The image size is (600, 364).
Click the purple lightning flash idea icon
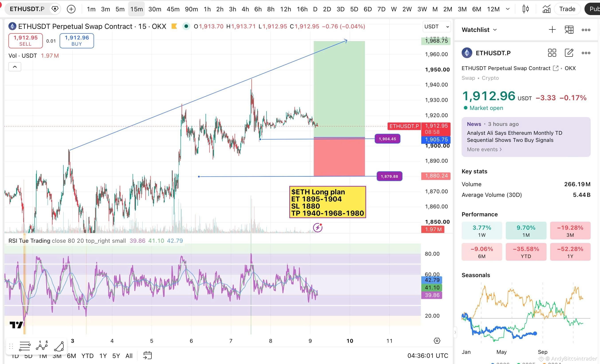pyautogui.click(x=318, y=227)
